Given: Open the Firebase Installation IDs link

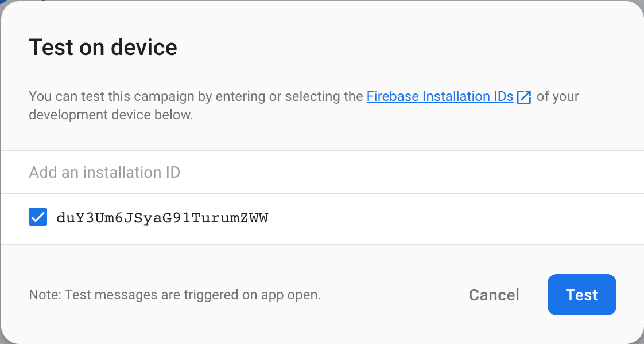Looking at the screenshot, I should tap(440, 96).
